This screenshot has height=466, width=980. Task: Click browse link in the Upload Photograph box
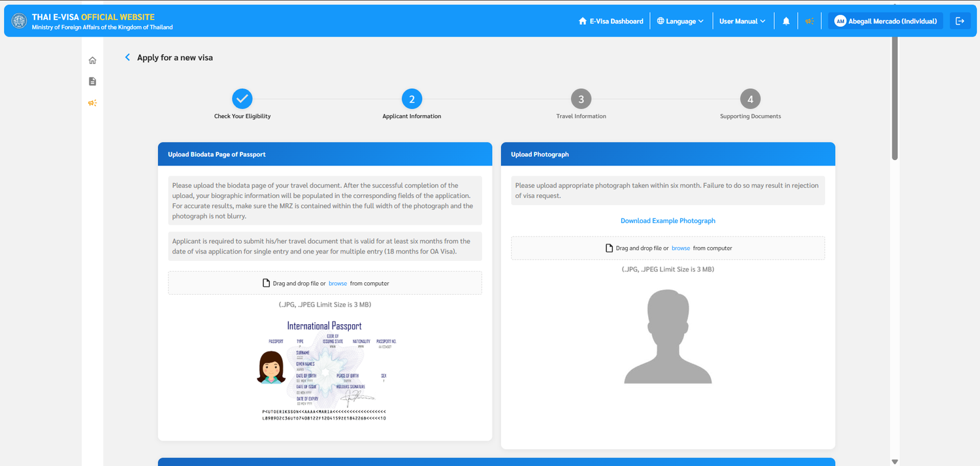681,248
